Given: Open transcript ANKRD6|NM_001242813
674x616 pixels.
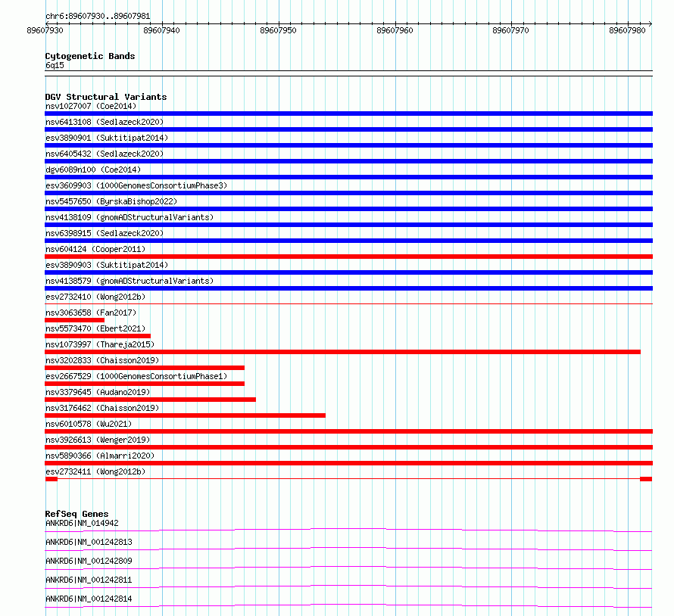Looking at the screenshot, I should click(89, 542).
